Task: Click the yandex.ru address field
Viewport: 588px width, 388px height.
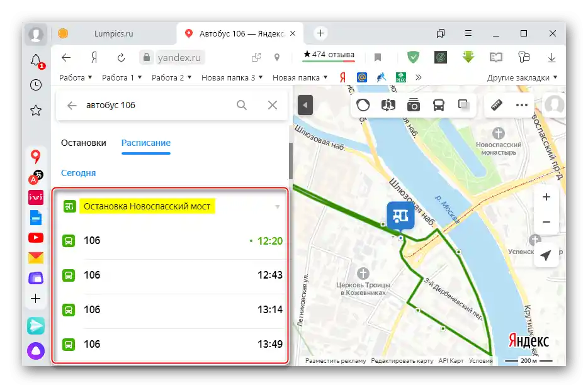Action: tap(179, 58)
